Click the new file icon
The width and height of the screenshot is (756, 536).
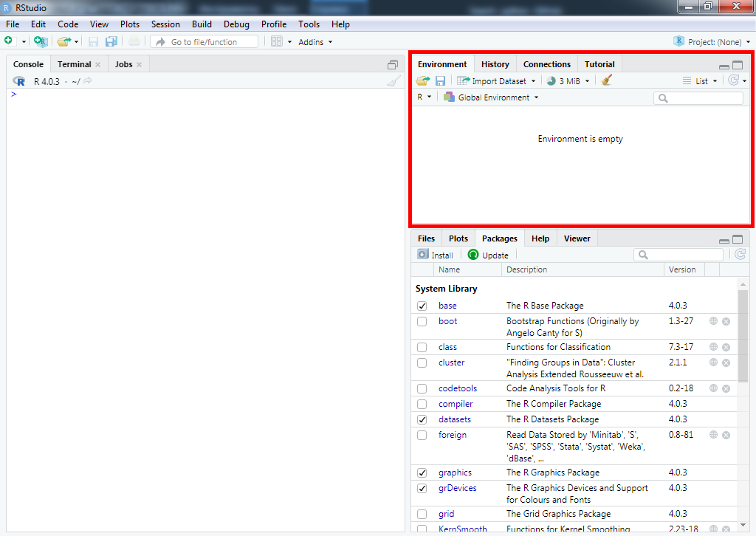tap(9, 42)
